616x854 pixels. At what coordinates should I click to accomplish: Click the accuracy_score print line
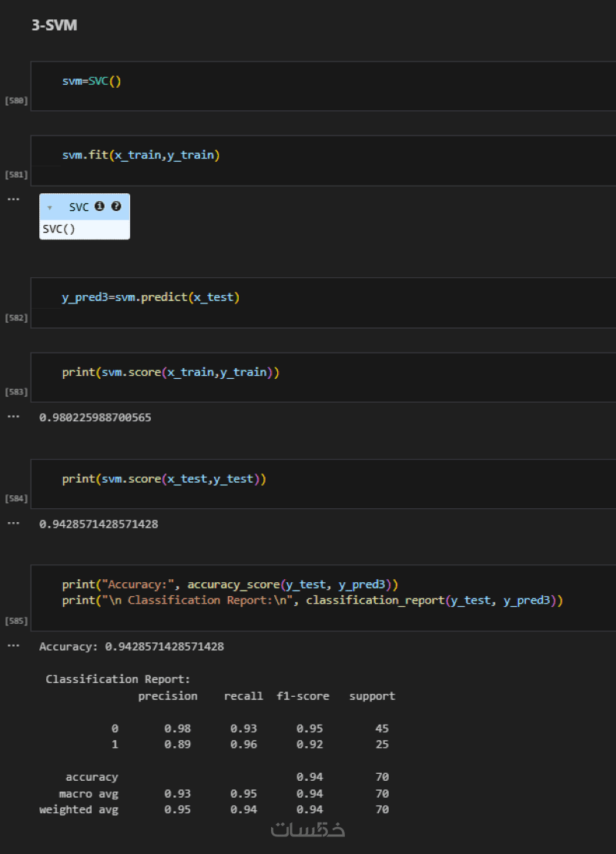[230, 584]
